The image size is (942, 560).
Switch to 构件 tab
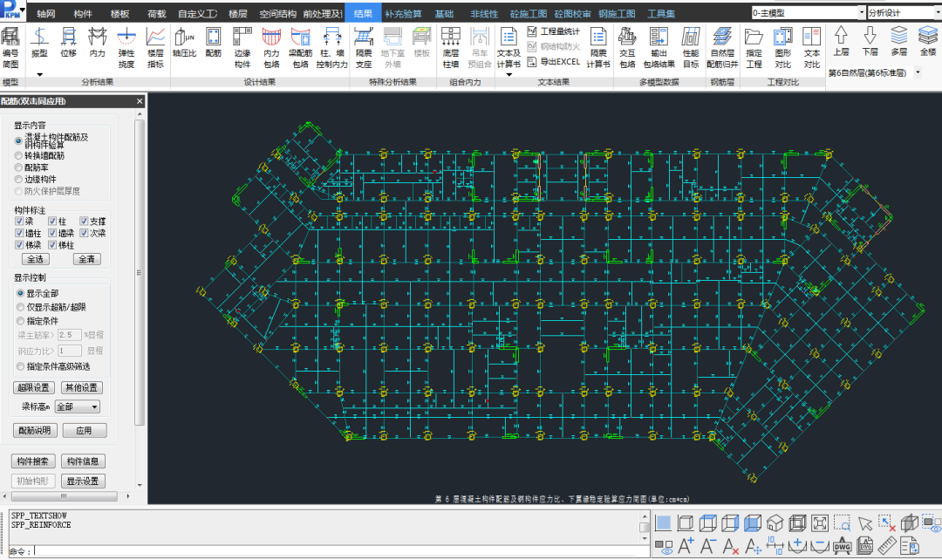[83, 13]
